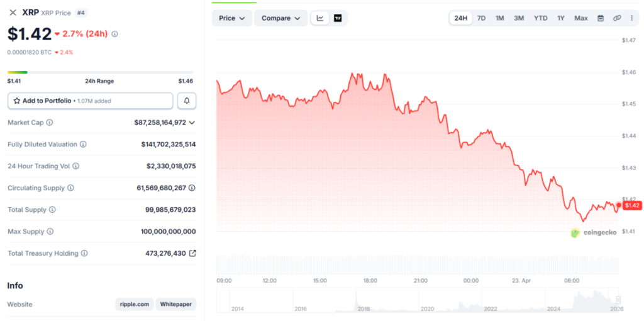Screen dimensions: 644x321
Task: Click the Market Cap info icon
Action: click(50, 122)
